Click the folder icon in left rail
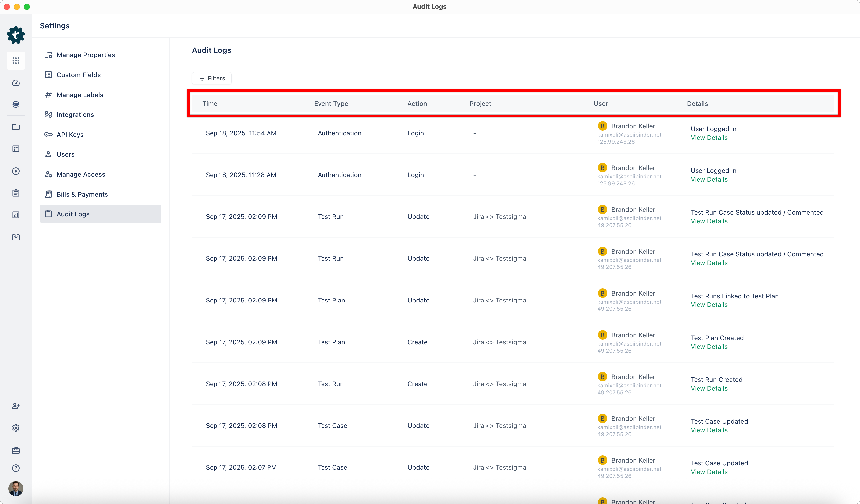Screen dimensions: 860x504 [x=16, y=127]
